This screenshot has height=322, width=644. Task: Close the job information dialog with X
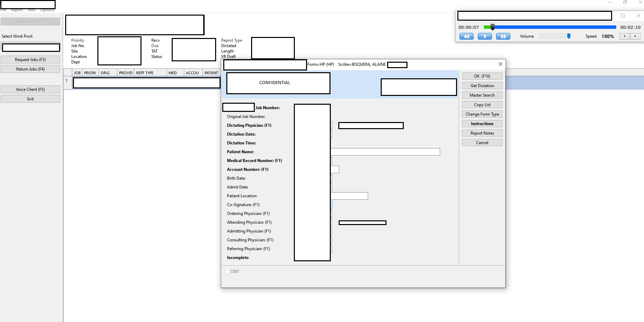pos(500,64)
